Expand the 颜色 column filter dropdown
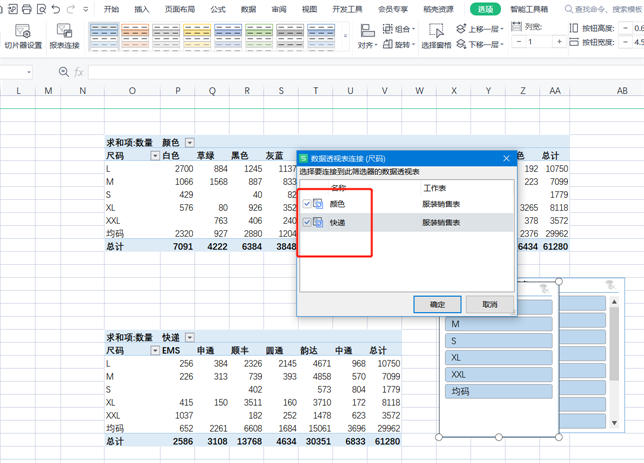Screen dimensions: 644x463 (x=189, y=143)
